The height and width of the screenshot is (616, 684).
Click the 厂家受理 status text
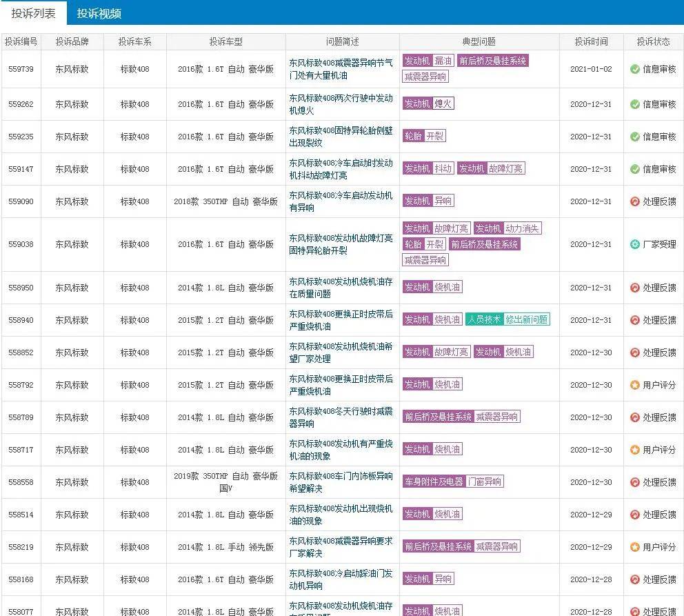pyautogui.click(x=659, y=244)
